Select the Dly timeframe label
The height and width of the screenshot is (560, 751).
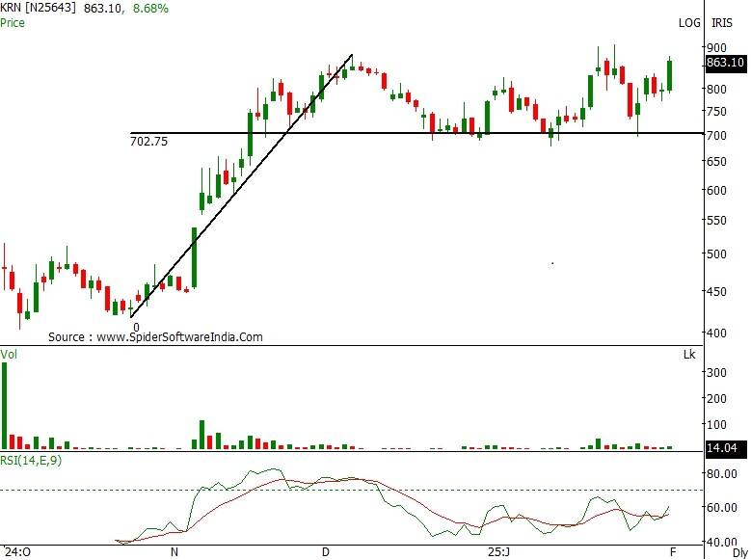(739, 552)
